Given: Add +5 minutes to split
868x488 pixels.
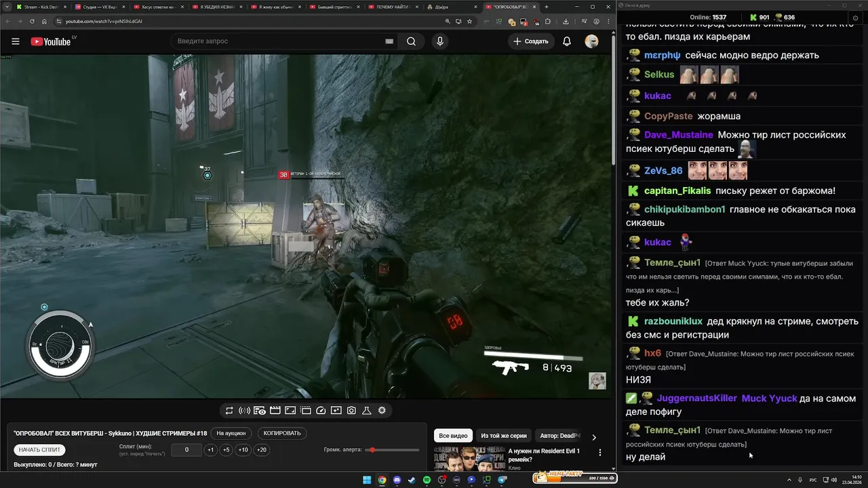Looking at the screenshot, I should coord(226,449).
